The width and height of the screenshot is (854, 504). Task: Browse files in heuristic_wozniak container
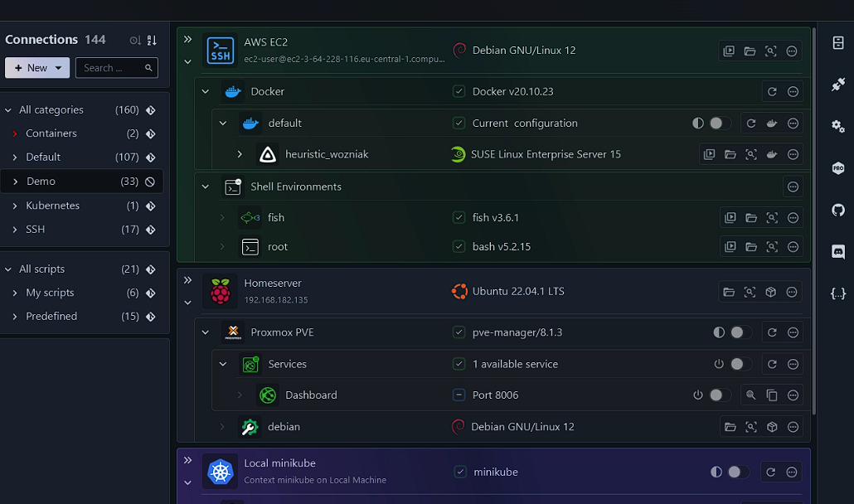point(730,154)
